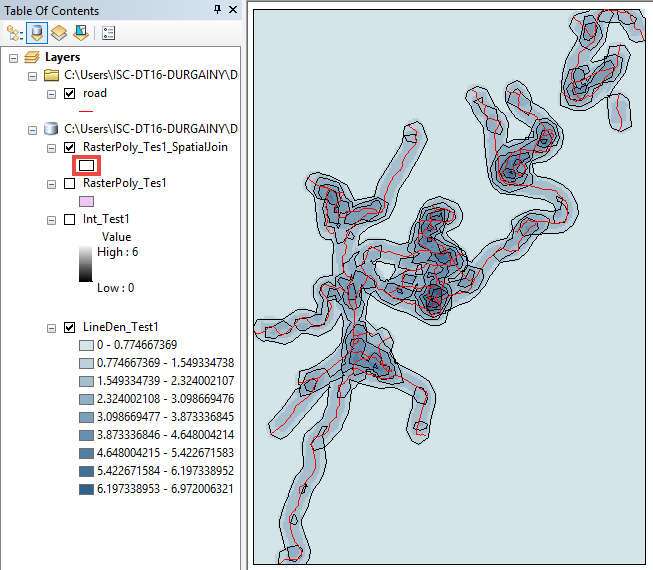653x570 pixels.
Task: Select the road layer name
Action: 95,93
